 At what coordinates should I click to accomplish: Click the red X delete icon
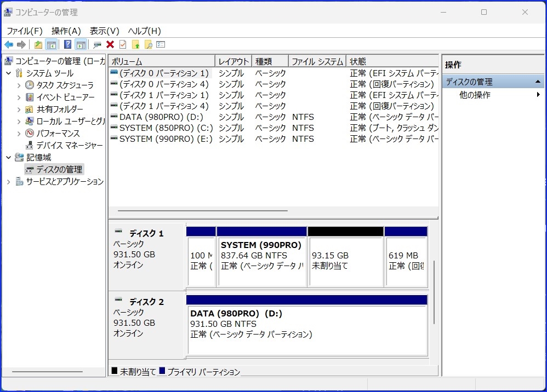click(110, 44)
